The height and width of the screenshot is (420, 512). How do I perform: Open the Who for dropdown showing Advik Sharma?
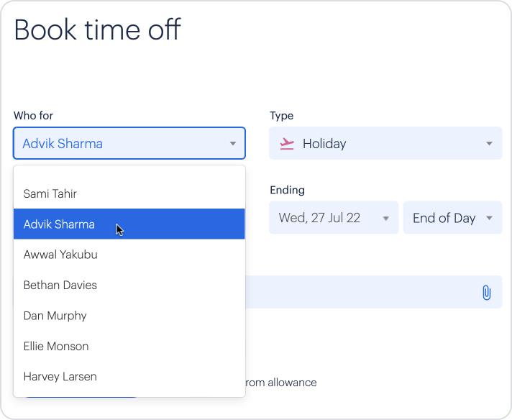(x=129, y=143)
